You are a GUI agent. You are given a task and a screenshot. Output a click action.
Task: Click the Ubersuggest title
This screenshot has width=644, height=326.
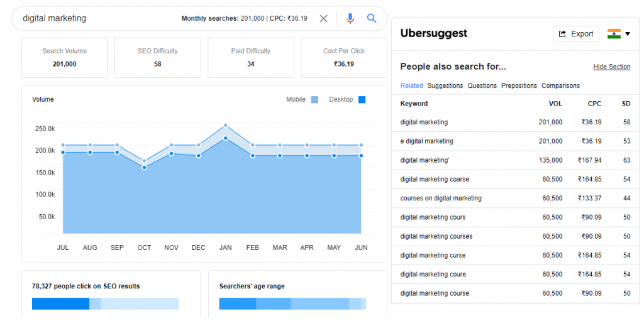(x=434, y=33)
